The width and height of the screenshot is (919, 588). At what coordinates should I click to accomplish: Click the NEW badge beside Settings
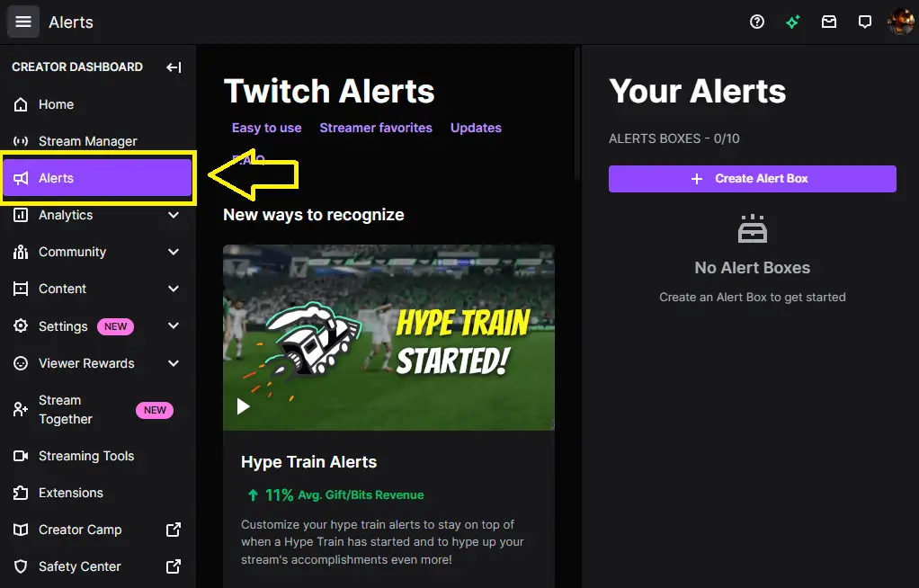[x=115, y=326]
